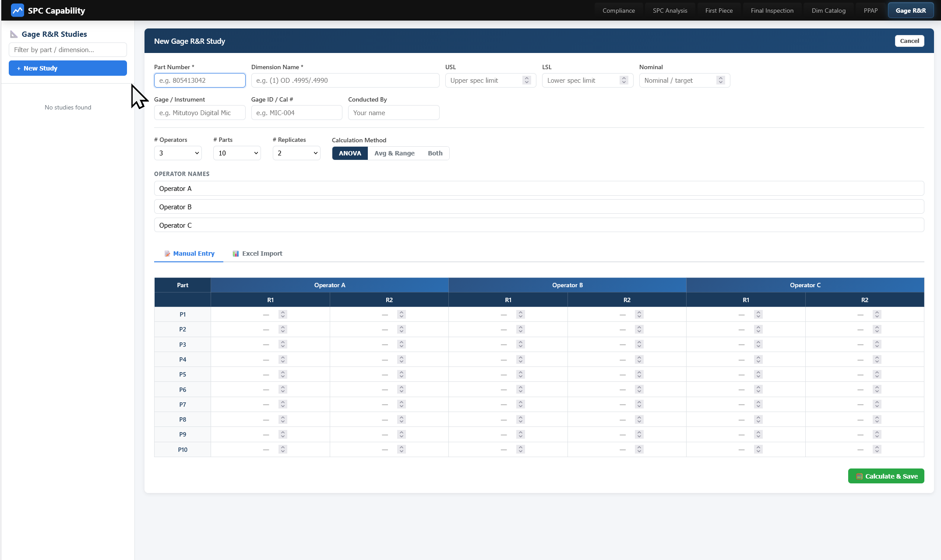This screenshot has width=941, height=560.
Task: Click P1 Operator A R1 stepper
Action: pos(283,314)
